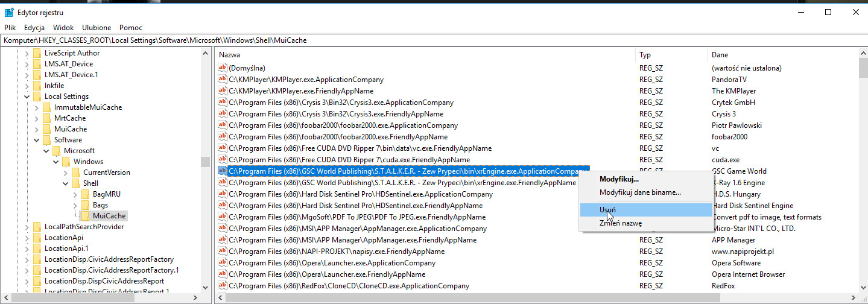The height and width of the screenshot is (304, 868).
Task: Select cuda.exe.FriendlyAppName value icon
Action: click(222, 160)
